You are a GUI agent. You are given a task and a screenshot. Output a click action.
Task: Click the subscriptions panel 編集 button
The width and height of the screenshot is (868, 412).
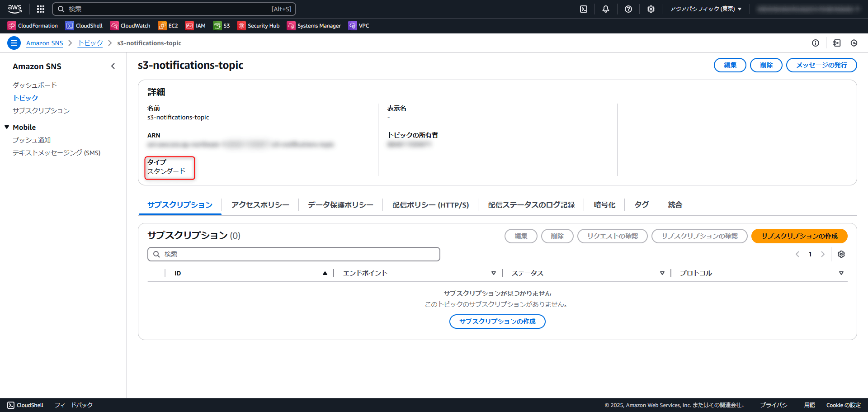tap(521, 236)
